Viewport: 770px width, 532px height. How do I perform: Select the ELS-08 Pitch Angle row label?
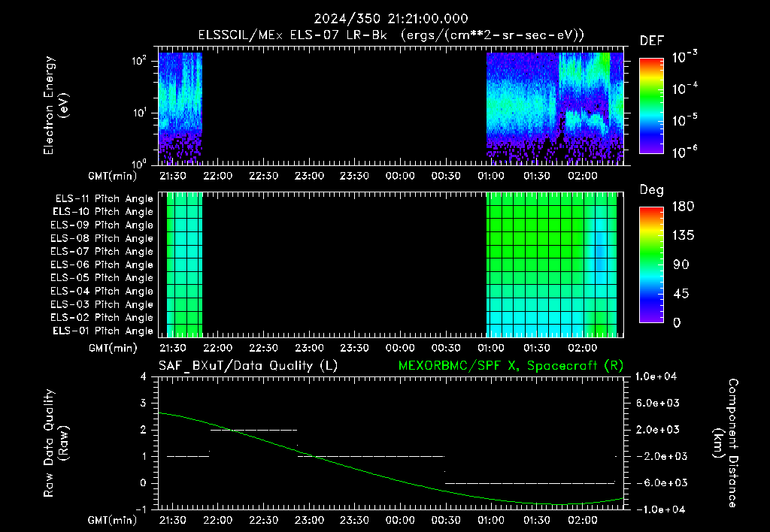[x=102, y=238]
